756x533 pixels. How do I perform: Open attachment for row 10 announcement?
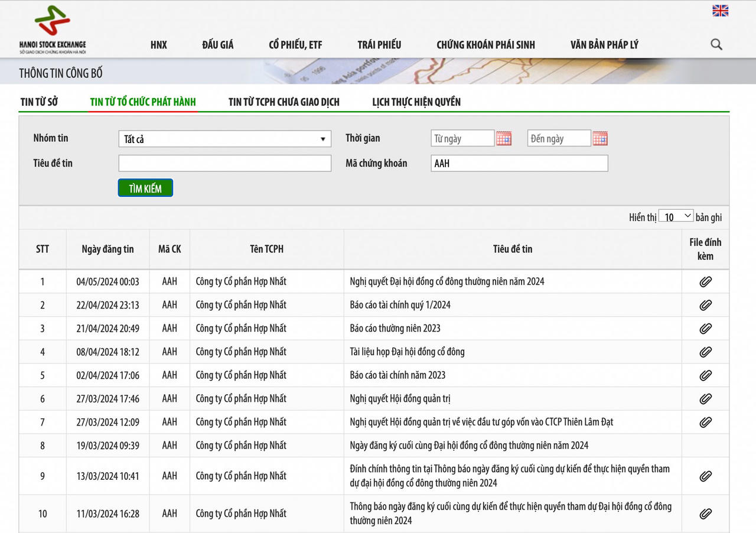pos(705,513)
